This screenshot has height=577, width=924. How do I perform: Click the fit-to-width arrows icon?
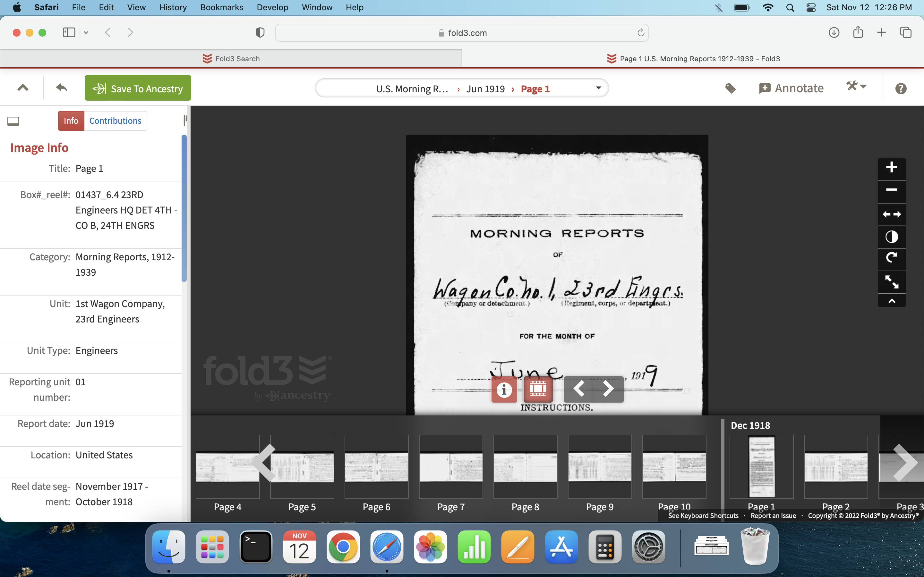click(x=891, y=214)
